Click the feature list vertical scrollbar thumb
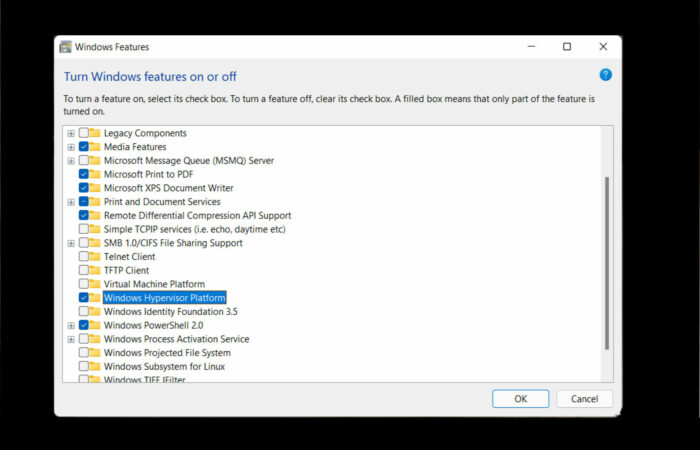The width and height of the screenshot is (700, 450). click(x=607, y=263)
